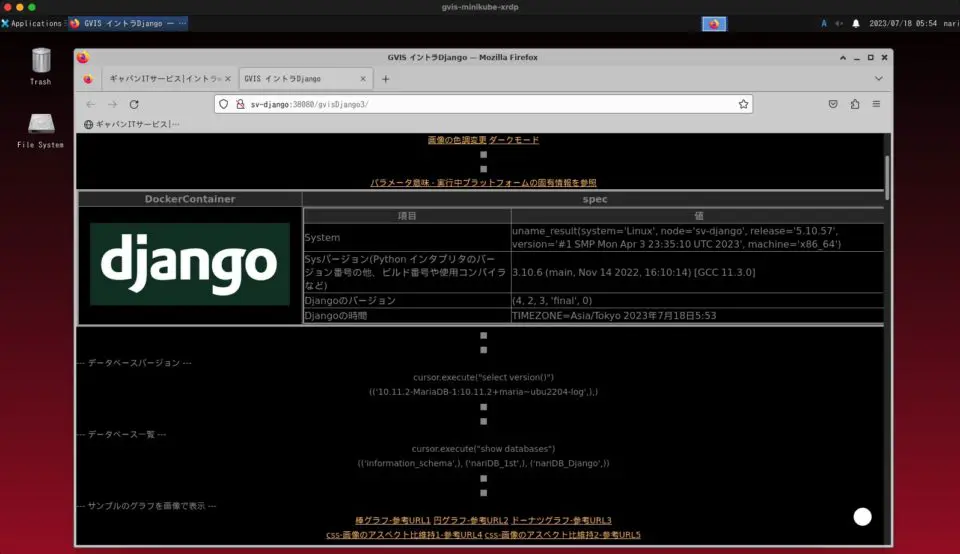Image resolution: width=960 pixels, height=554 pixels.
Task: Open a new tab with plus icon
Action: (386, 79)
